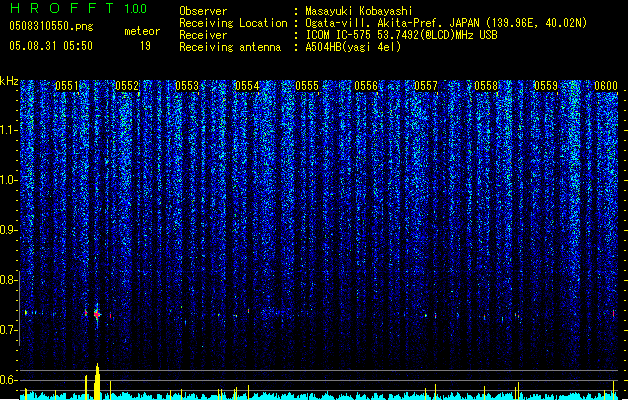Viewport: 629px width, 400px height.
Task: Select the Ogata-vill. Akita-Pref. JAPAN location text
Action: coord(446,23)
